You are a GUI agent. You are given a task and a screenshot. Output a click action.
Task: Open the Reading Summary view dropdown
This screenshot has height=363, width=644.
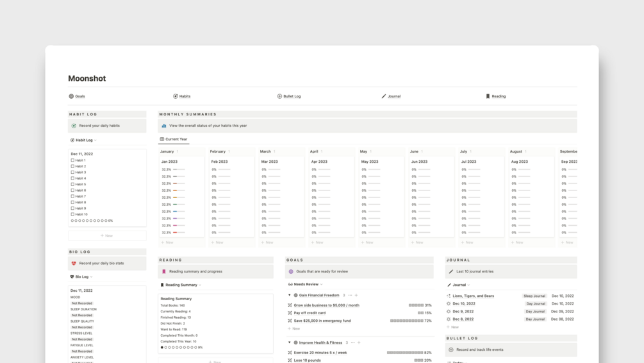pos(181,285)
